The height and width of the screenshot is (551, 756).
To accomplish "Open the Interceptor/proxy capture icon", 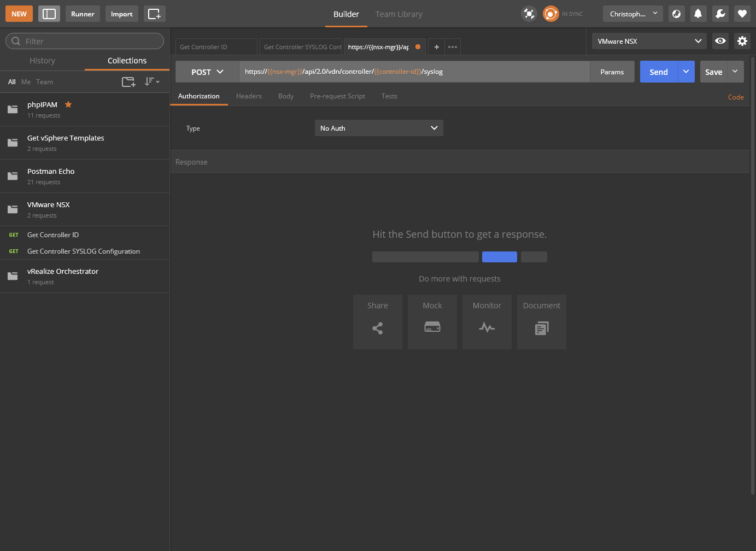I will 529,14.
